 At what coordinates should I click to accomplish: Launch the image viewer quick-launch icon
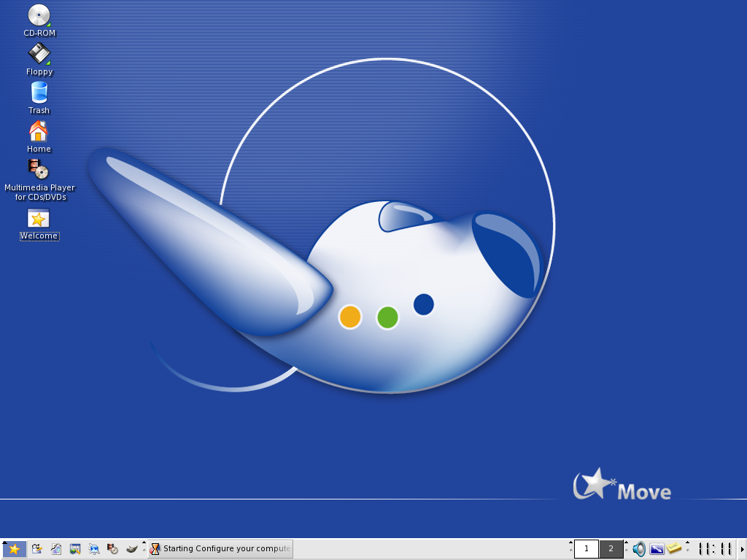75,549
